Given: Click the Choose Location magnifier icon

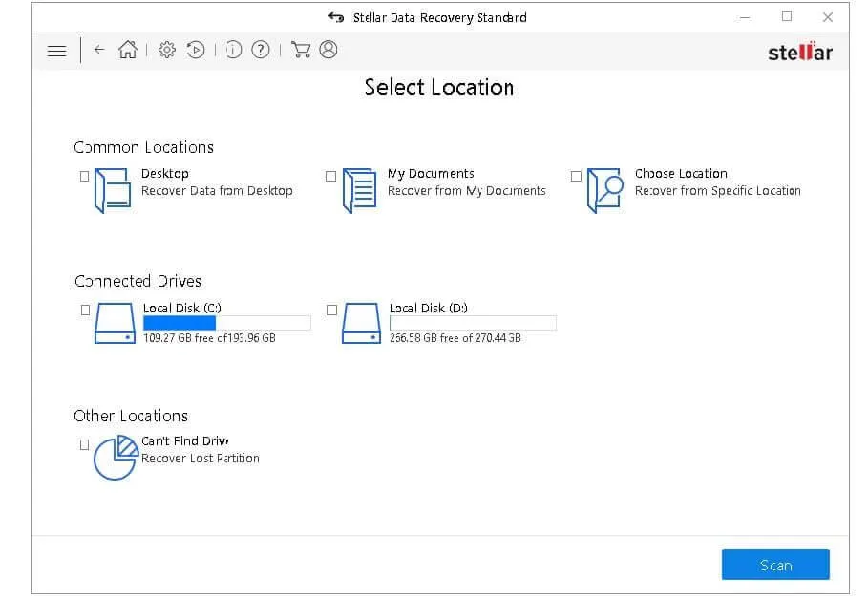Looking at the screenshot, I should (604, 190).
